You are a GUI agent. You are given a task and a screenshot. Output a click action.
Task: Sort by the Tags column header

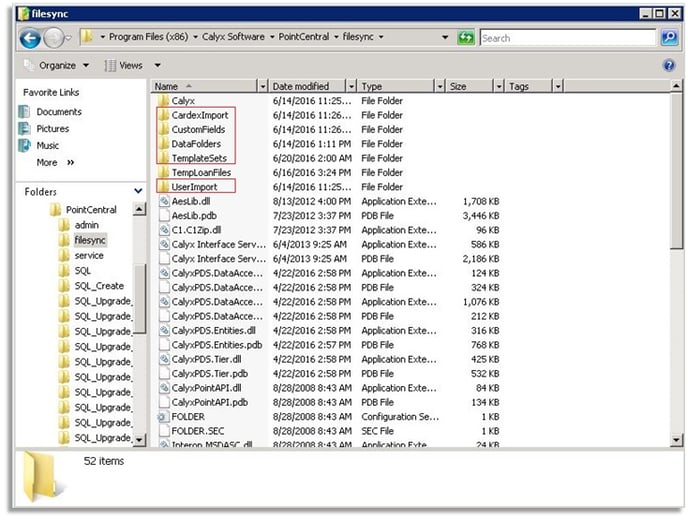529,86
